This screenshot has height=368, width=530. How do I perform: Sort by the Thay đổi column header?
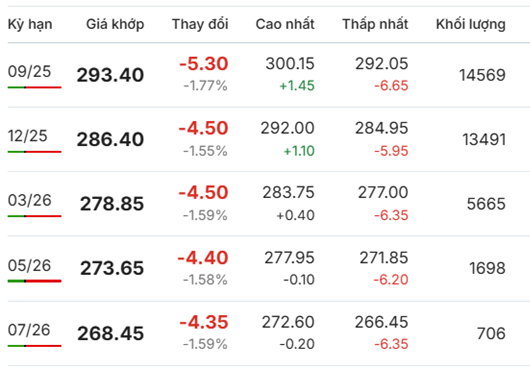point(200,24)
